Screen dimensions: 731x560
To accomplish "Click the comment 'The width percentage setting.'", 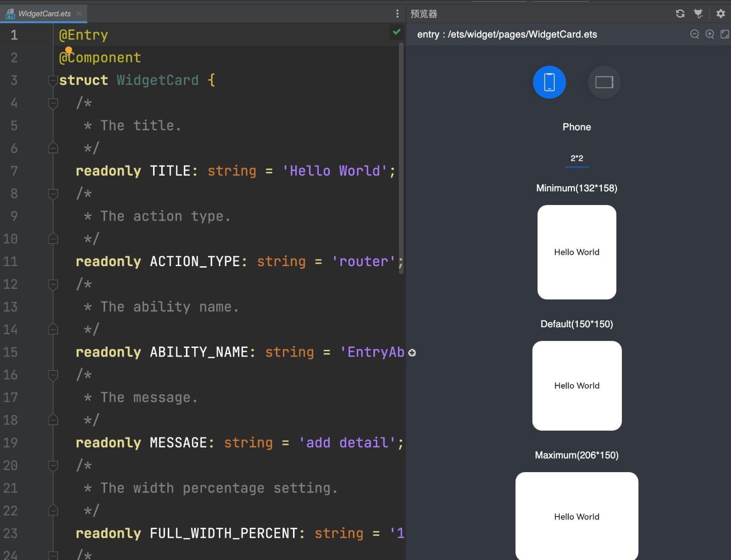I will [x=219, y=488].
